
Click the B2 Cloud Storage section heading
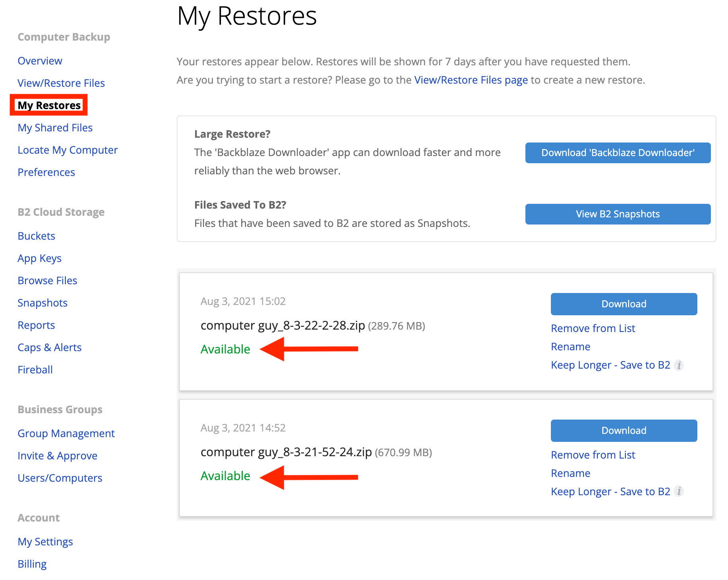61,212
